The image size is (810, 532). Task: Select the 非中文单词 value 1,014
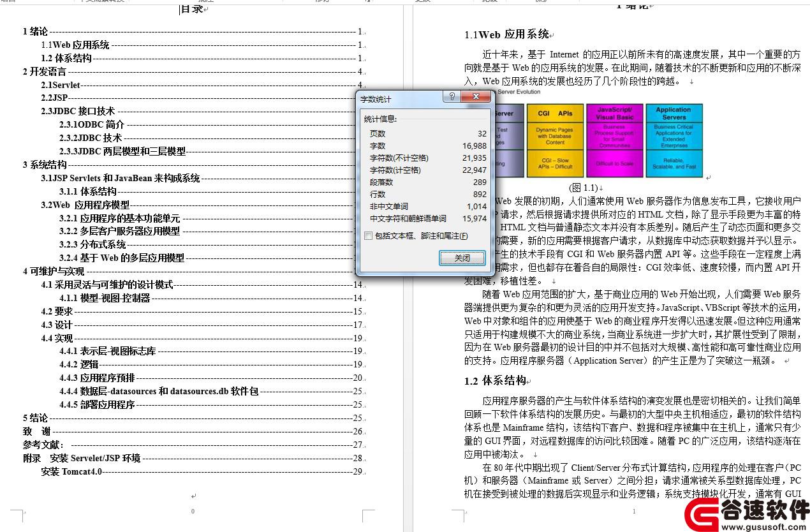476,206
